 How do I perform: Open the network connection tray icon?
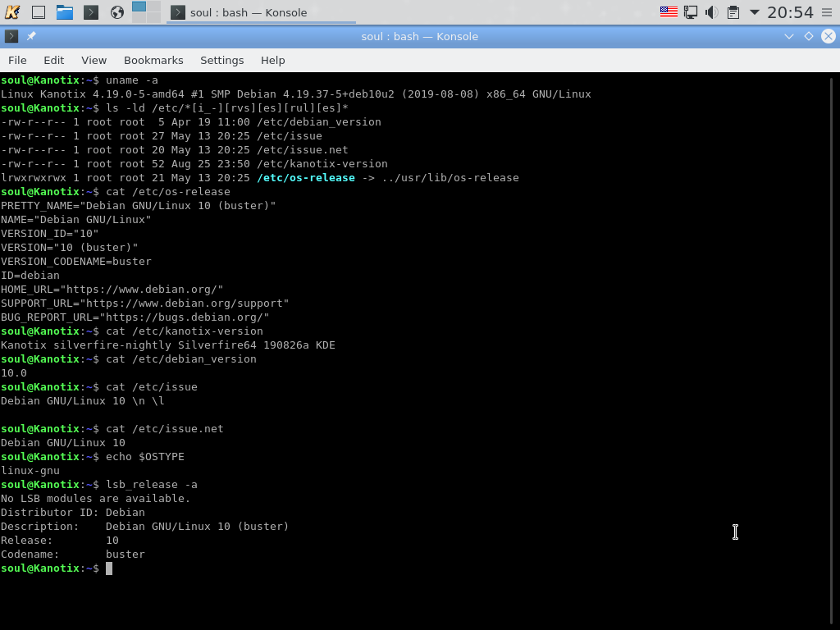691,11
